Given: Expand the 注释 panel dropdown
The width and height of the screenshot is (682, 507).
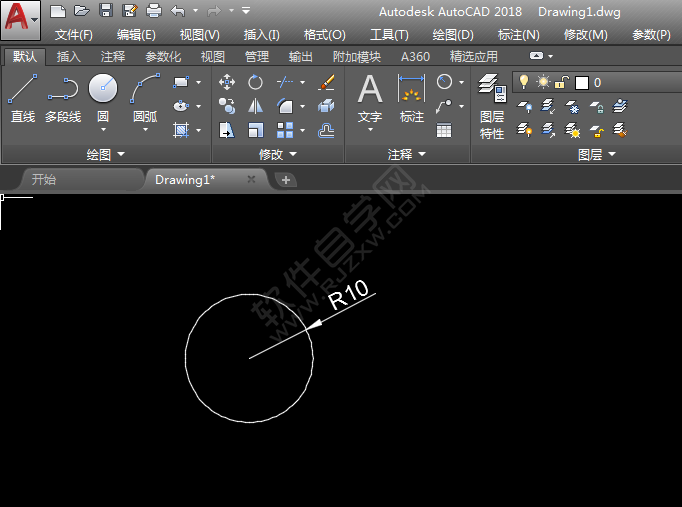Looking at the screenshot, I should (407, 155).
